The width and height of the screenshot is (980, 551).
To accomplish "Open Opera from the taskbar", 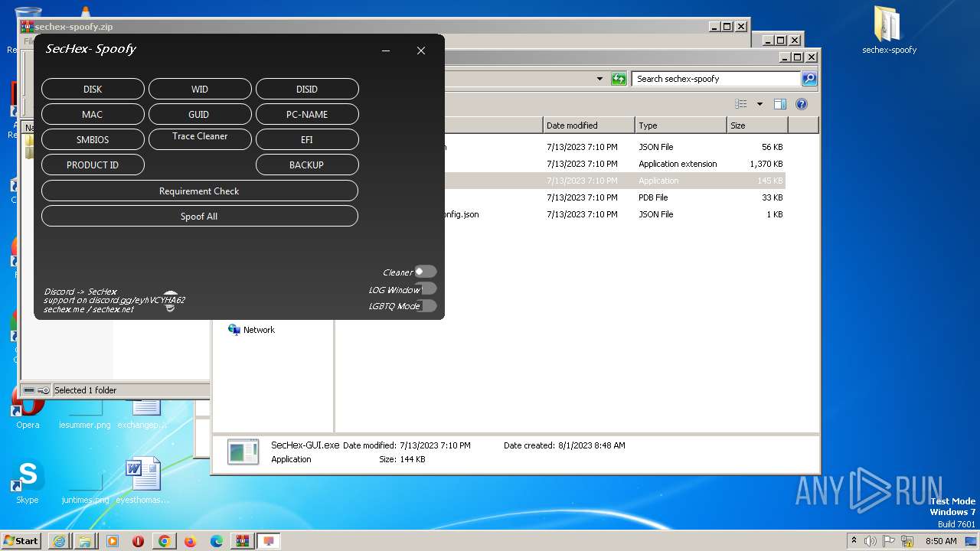I will [x=138, y=541].
